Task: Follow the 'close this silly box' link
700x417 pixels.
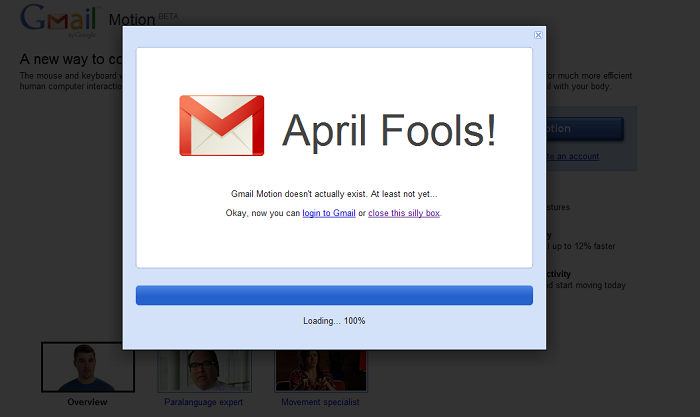Action: click(x=404, y=213)
